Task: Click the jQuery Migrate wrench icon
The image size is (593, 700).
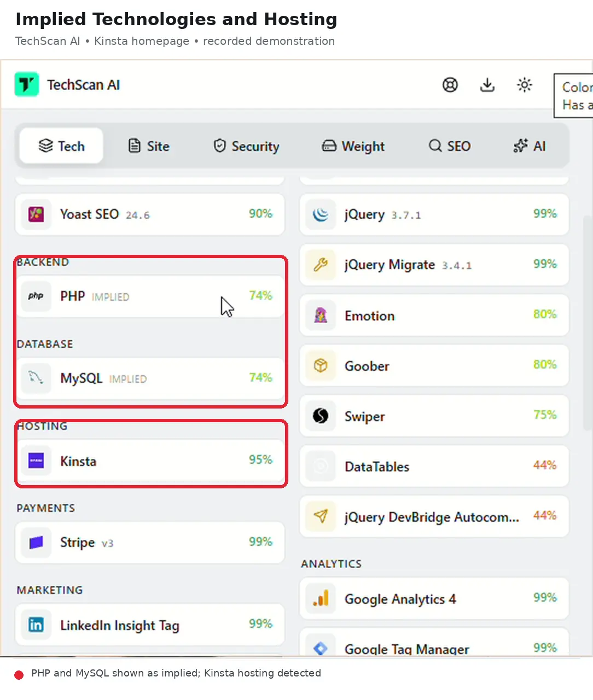Action: 321,265
